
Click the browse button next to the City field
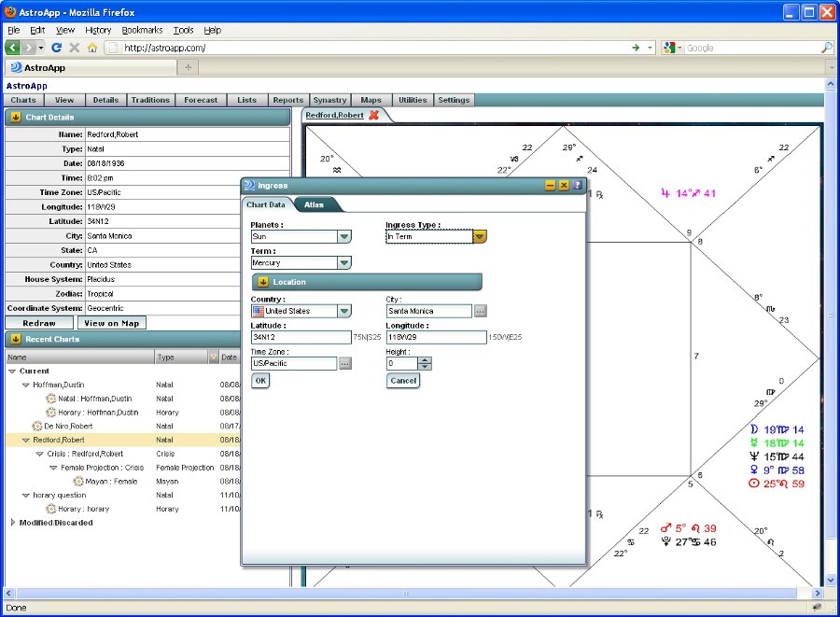[x=480, y=311]
